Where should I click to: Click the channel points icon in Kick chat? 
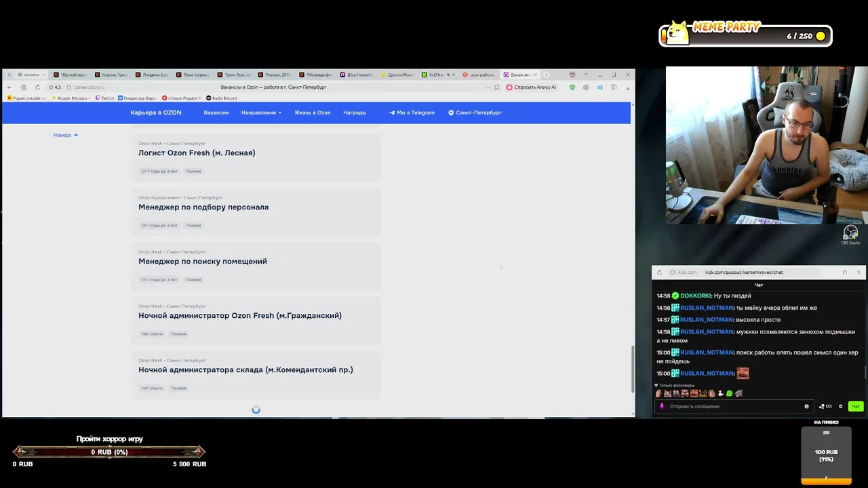(x=825, y=407)
